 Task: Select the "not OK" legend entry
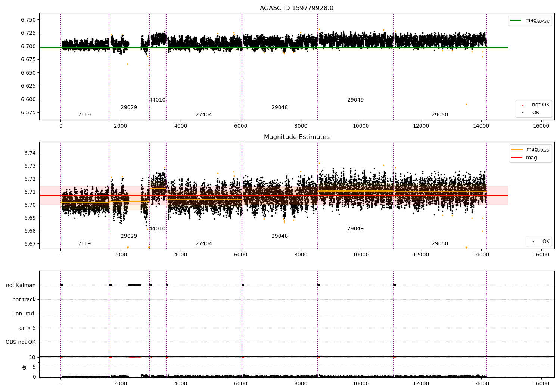coord(536,105)
